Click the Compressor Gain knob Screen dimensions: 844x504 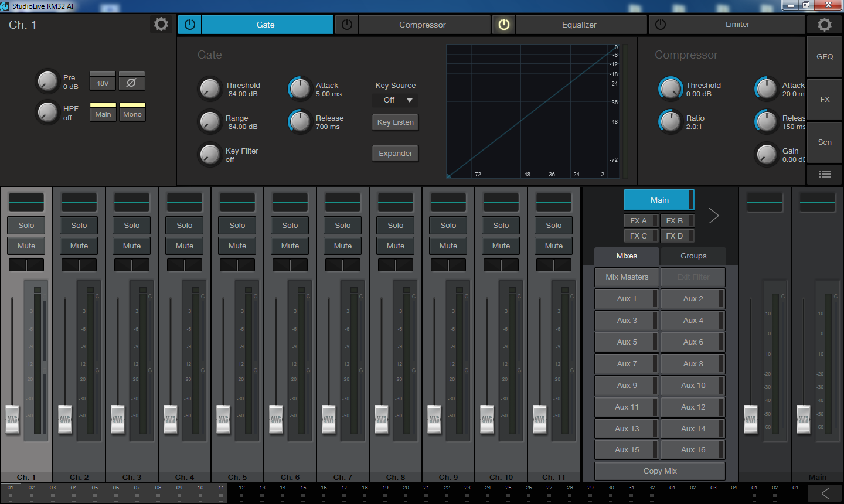click(766, 155)
